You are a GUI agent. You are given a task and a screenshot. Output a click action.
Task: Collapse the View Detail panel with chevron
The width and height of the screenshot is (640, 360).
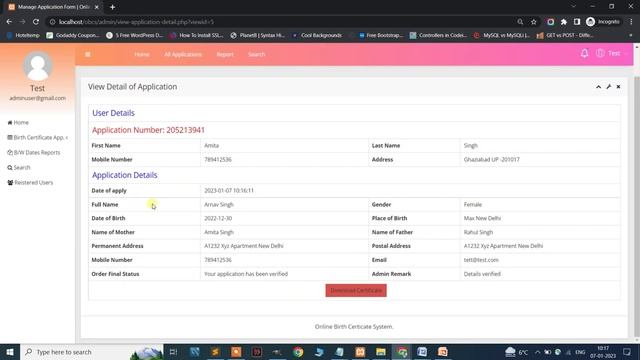[x=598, y=87]
